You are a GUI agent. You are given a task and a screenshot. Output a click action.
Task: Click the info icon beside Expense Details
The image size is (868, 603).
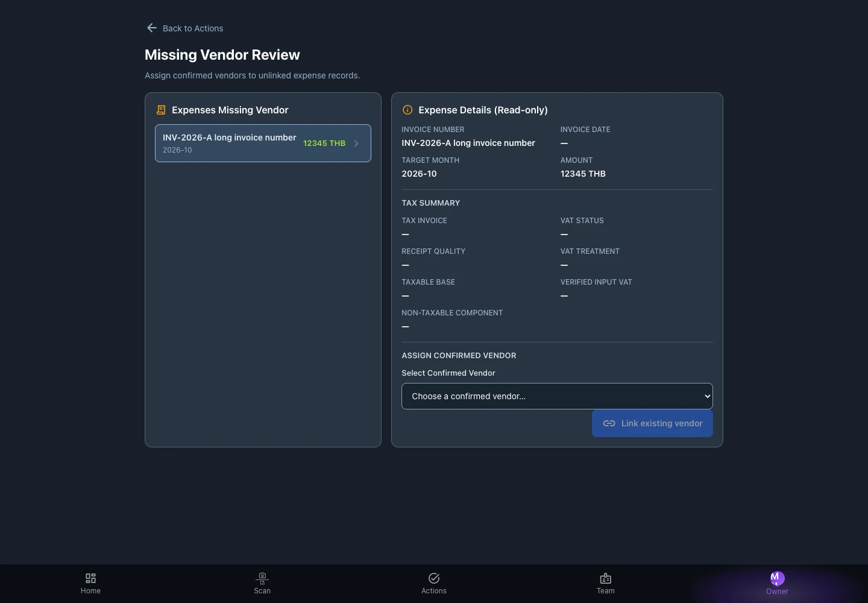[x=407, y=110]
